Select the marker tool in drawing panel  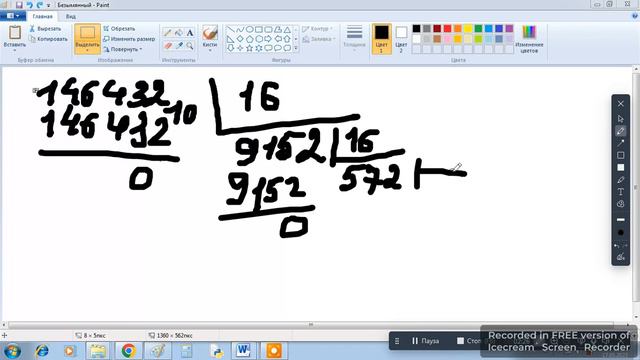[x=620, y=180]
